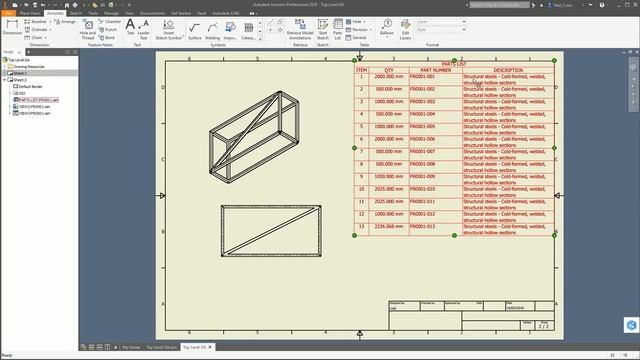Click the signed-in user account name
This screenshot has width=640, height=360.
(x=563, y=5)
